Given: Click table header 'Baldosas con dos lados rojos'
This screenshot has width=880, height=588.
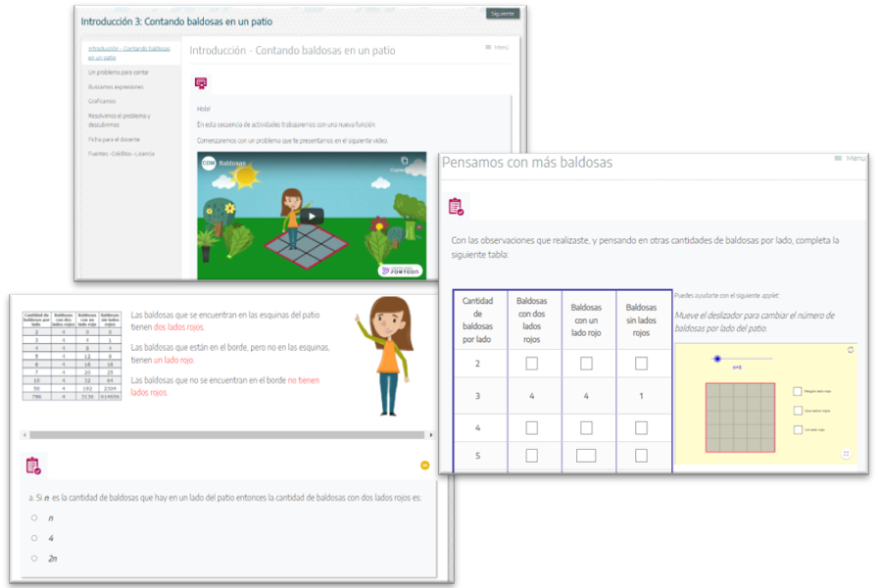Looking at the screenshot, I should [531, 319].
